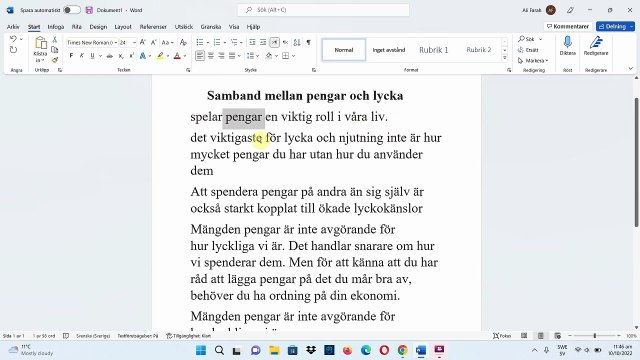Cut selection with the scissors icon
The height and width of the screenshot is (360, 640).
point(55,40)
